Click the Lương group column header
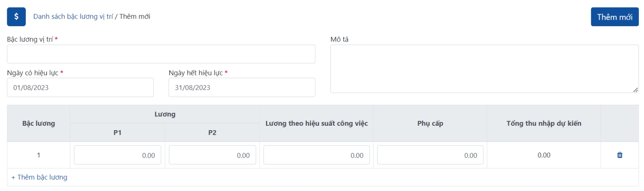Image resolution: width=644 pixels, height=191 pixels. (x=165, y=114)
